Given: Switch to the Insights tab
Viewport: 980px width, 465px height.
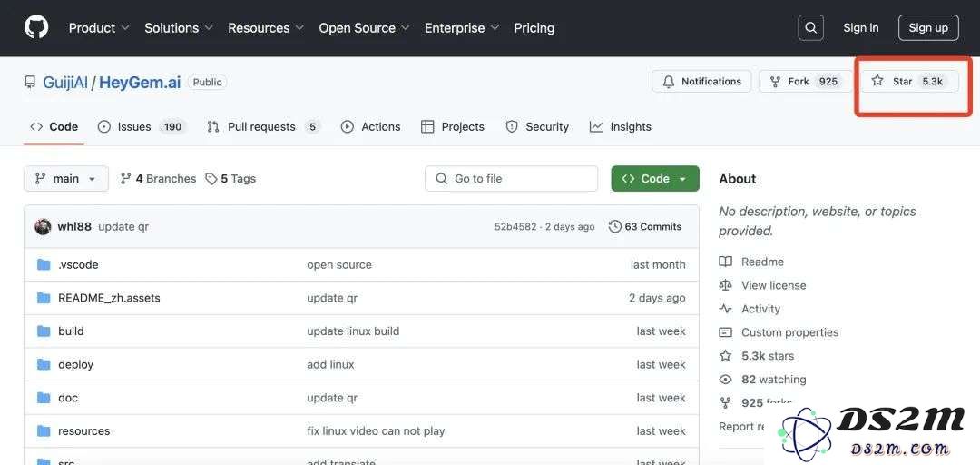Looking at the screenshot, I should [x=620, y=126].
